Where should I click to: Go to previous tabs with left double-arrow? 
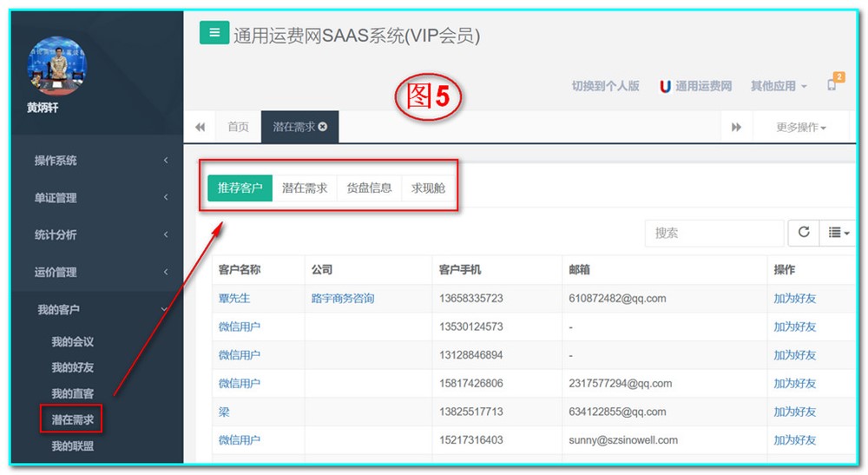200,128
